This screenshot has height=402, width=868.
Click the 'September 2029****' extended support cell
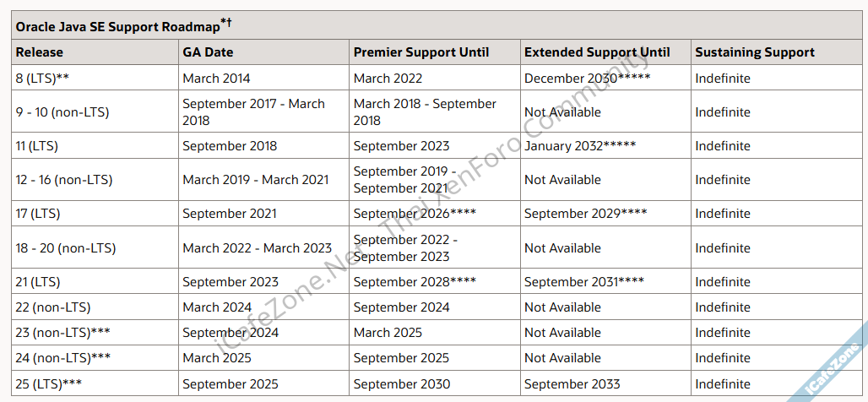(586, 214)
